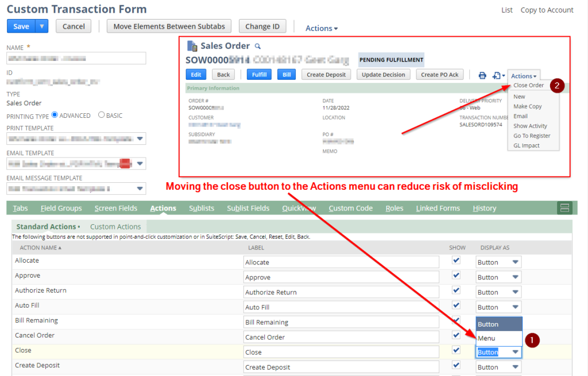Sort by the ACTION NAME column header

(x=41, y=248)
